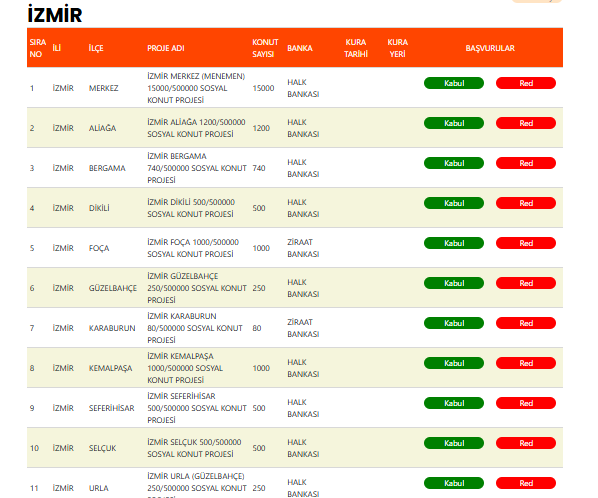Reject the SEFERİHİSAR project
The width and height of the screenshot is (598, 498).
click(526, 403)
